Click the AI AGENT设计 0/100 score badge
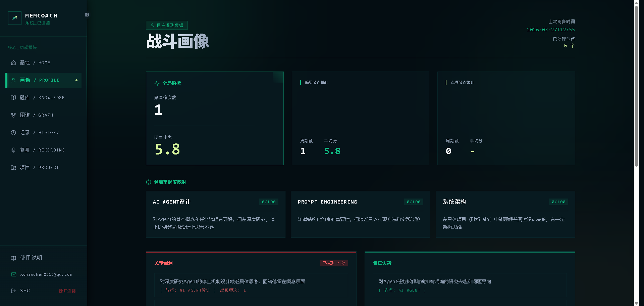Viewport: 644px width, 306px height. (269, 202)
